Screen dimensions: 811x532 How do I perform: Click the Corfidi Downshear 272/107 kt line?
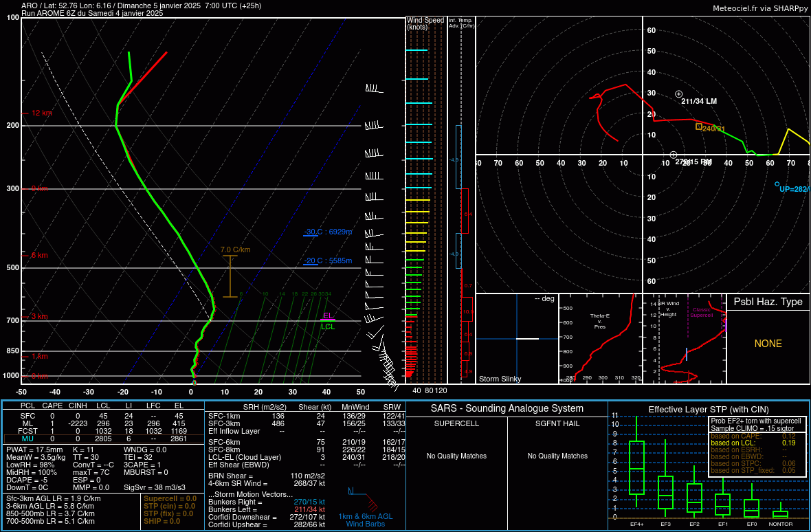coord(267,517)
